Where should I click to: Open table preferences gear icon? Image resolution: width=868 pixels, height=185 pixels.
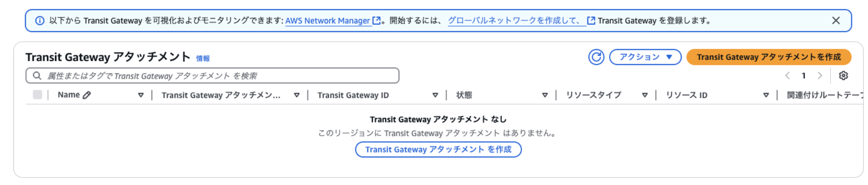pos(843,75)
